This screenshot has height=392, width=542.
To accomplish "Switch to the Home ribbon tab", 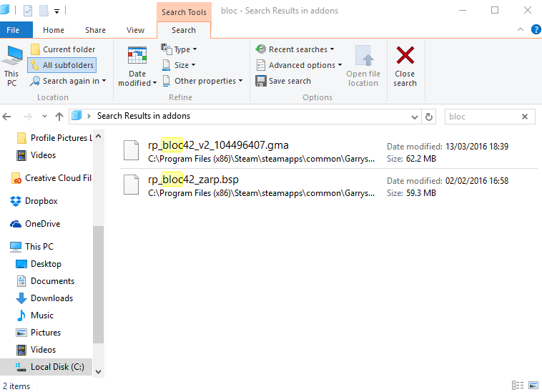I will pos(54,30).
